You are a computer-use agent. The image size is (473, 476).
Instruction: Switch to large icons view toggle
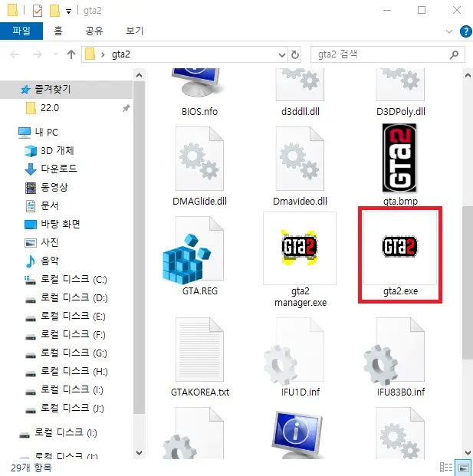464,468
